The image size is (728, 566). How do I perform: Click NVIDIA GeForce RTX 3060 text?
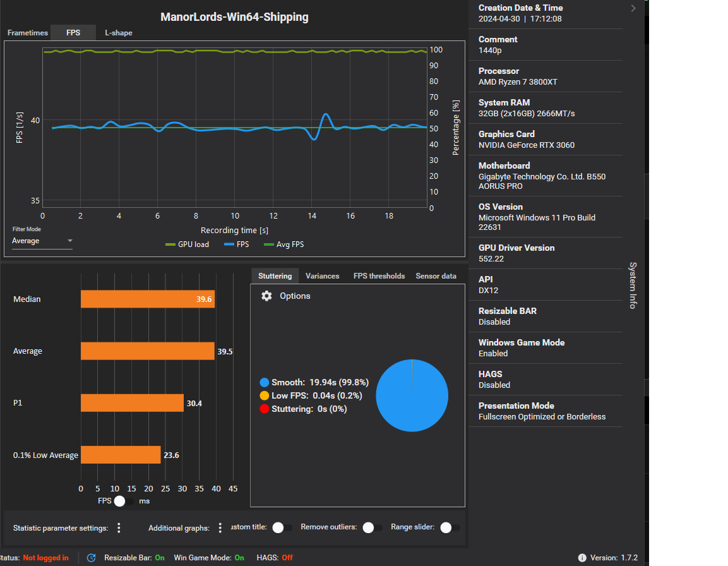tap(527, 145)
